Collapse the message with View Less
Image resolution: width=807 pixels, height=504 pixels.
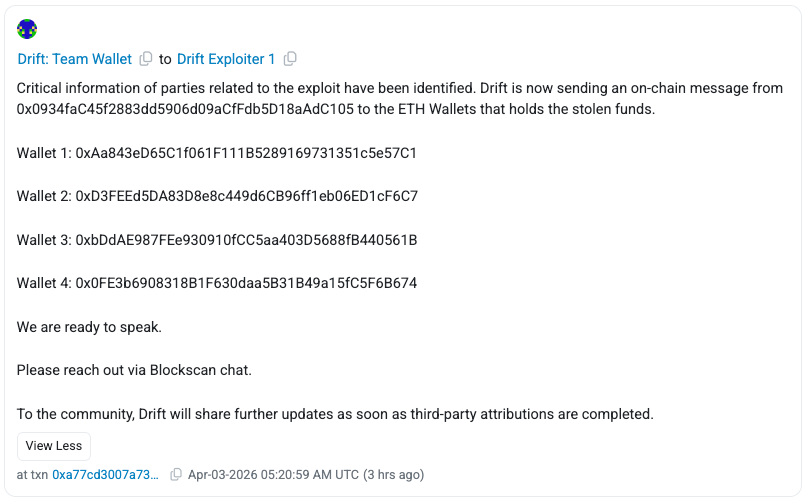point(54,446)
